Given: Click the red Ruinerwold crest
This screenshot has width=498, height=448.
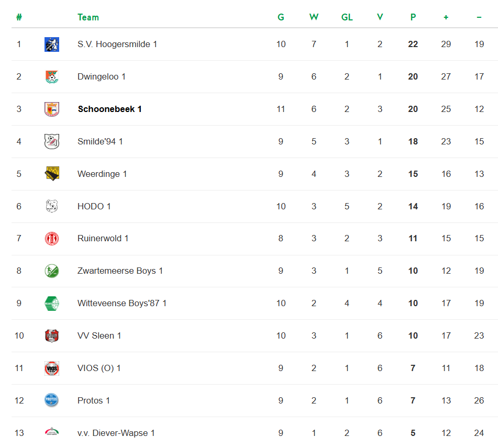Looking at the screenshot, I should [52, 239].
